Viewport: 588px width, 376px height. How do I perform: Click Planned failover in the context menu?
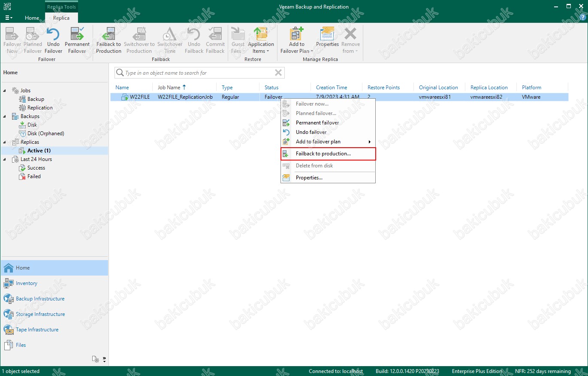[x=328, y=113]
